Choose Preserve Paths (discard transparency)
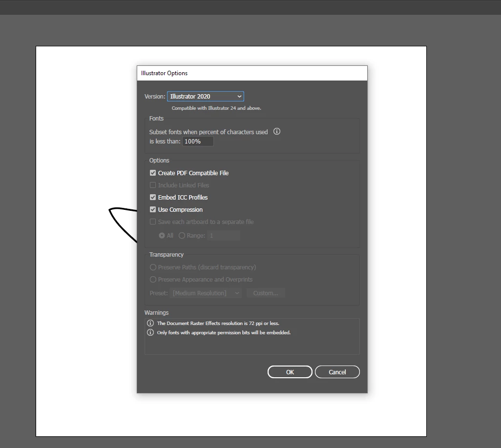The width and height of the screenshot is (501, 448). click(x=153, y=267)
